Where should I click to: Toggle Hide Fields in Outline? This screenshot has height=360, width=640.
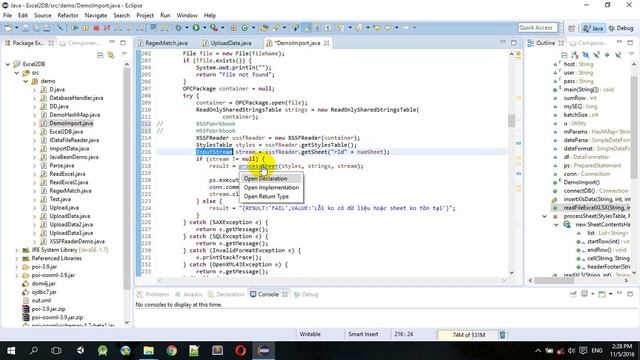[x=586, y=55]
